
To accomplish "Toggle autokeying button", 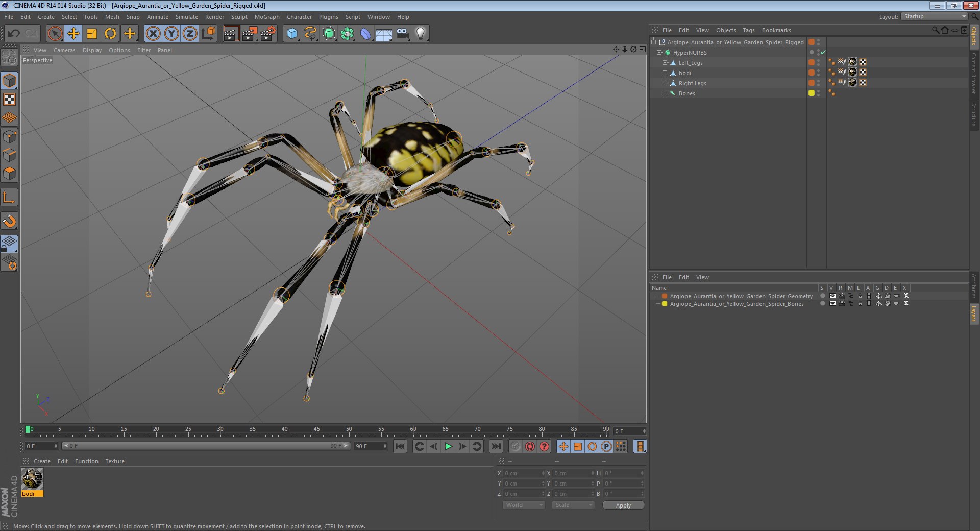I will pyautogui.click(x=530, y=446).
